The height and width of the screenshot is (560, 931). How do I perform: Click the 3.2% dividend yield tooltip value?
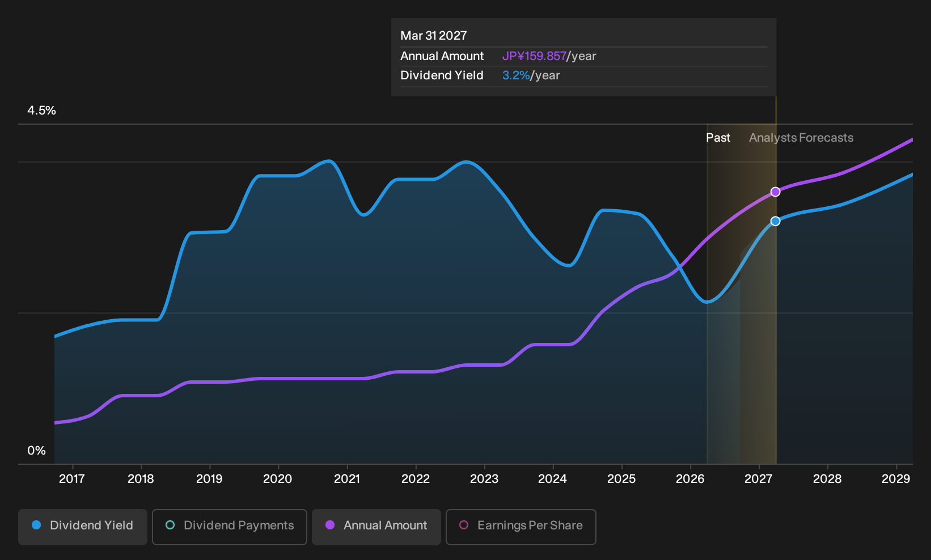click(x=516, y=75)
